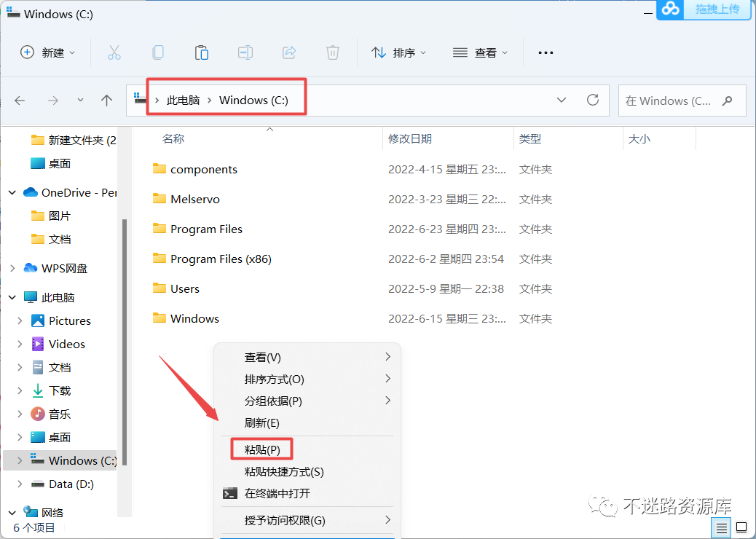This screenshot has width=756, height=539.
Task: Select the Program Files folder name
Action: [x=206, y=229]
